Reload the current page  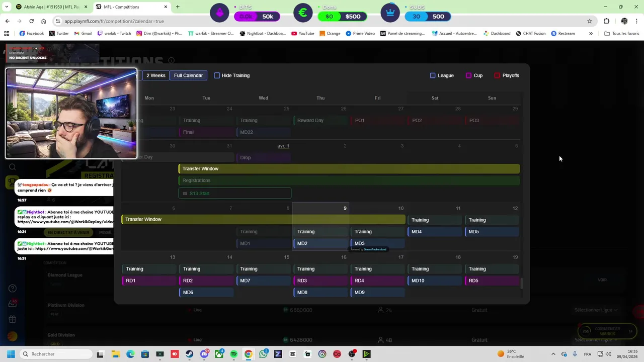coord(31,21)
